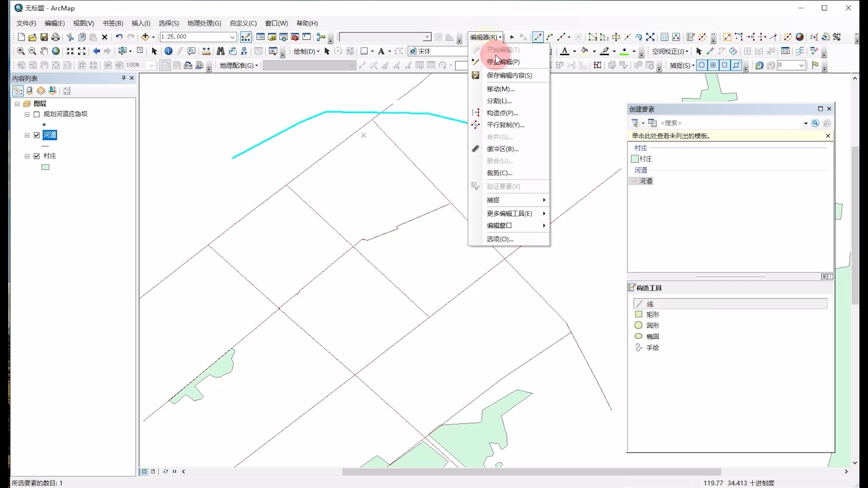The height and width of the screenshot is (488, 868).
Task: Click the Identify tool icon
Action: [x=168, y=51]
